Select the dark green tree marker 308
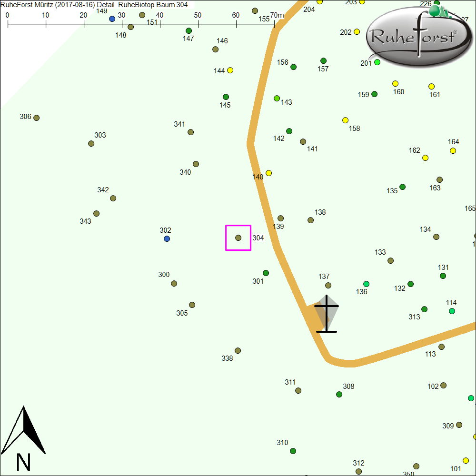 pos(339,394)
